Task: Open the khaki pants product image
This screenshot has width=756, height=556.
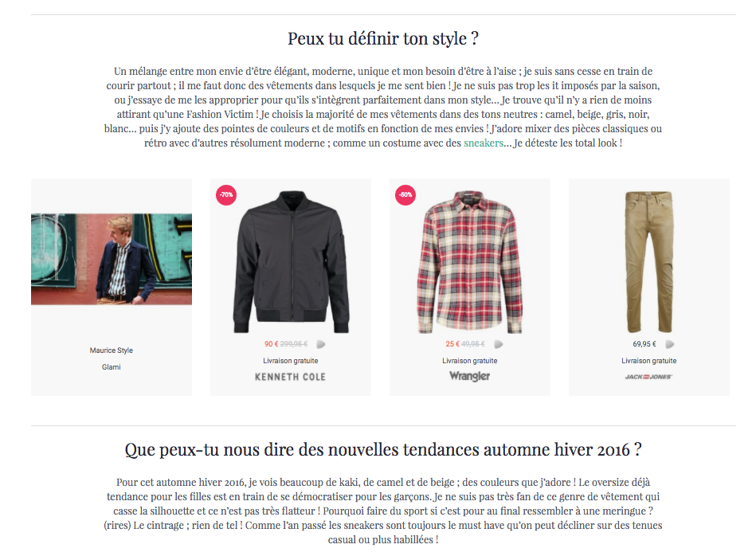Action: pyautogui.click(x=649, y=261)
